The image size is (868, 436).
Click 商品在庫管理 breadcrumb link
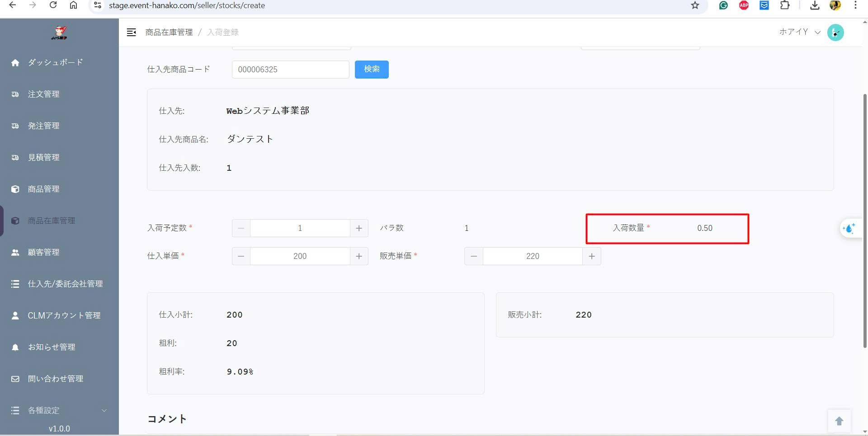click(169, 32)
